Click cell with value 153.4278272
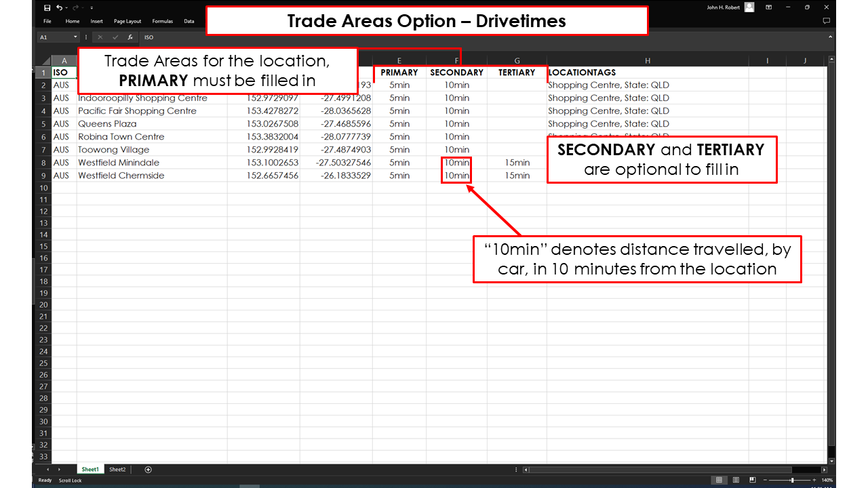 [x=264, y=111]
